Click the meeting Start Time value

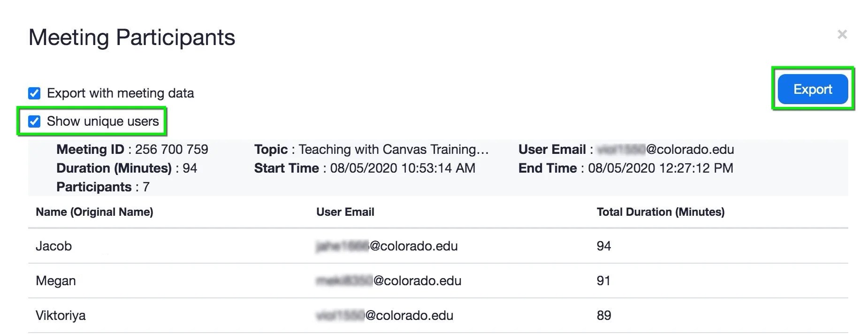pos(402,168)
